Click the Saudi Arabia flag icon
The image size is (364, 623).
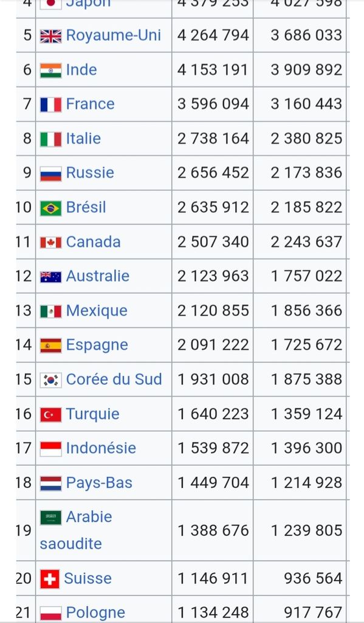click(x=51, y=518)
